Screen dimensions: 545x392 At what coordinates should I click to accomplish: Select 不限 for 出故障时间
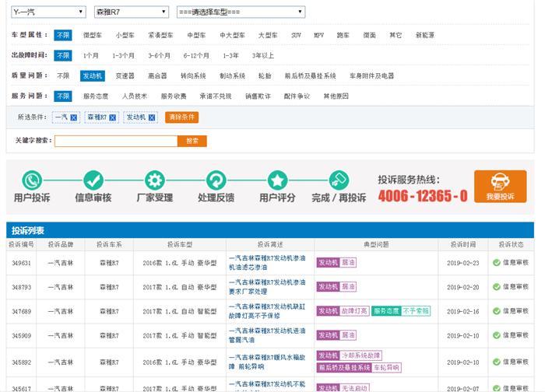63,55
